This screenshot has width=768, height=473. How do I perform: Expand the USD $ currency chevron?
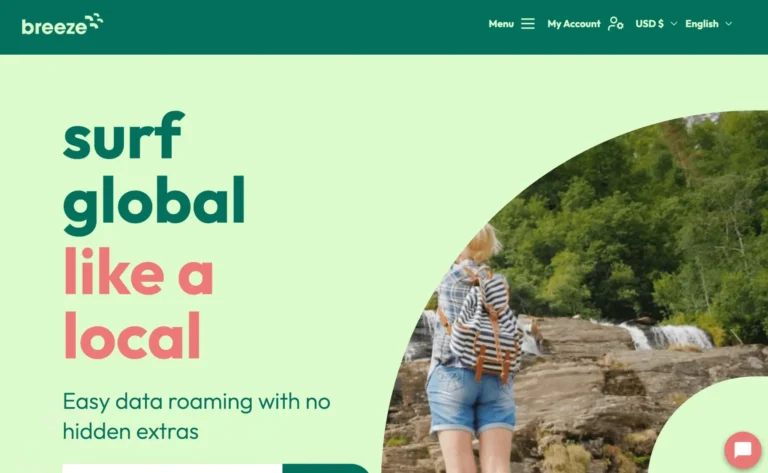(674, 24)
